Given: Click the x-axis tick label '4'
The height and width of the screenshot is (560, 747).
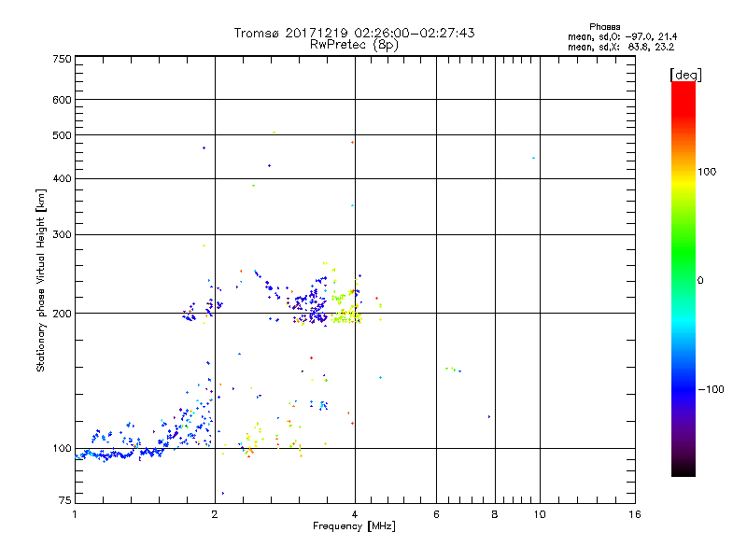Looking at the screenshot, I should [x=355, y=514].
